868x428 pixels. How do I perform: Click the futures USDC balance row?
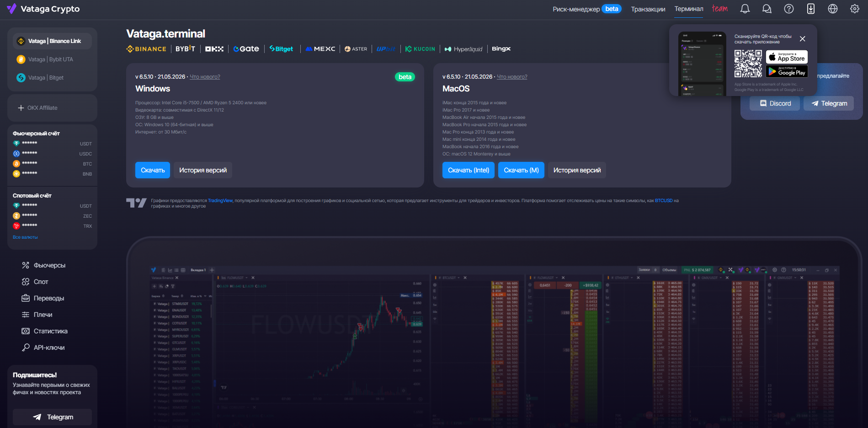(52, 154)
